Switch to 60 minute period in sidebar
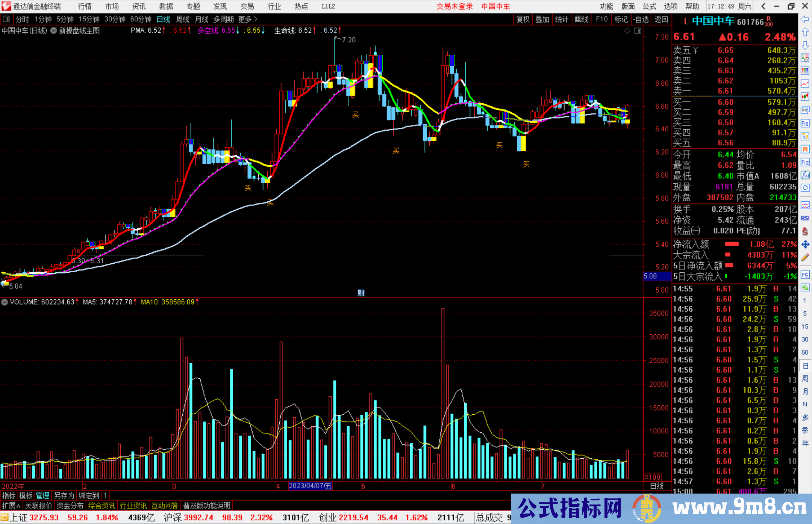The width and height of the screenshot is (812, 524). (x=805, y=352)
